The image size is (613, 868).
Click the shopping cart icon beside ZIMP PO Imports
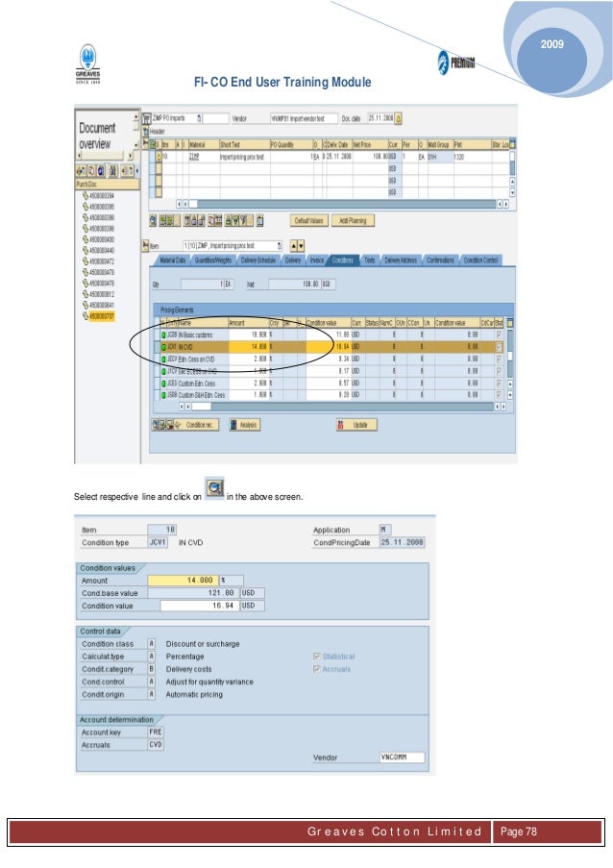click(147, 118)
